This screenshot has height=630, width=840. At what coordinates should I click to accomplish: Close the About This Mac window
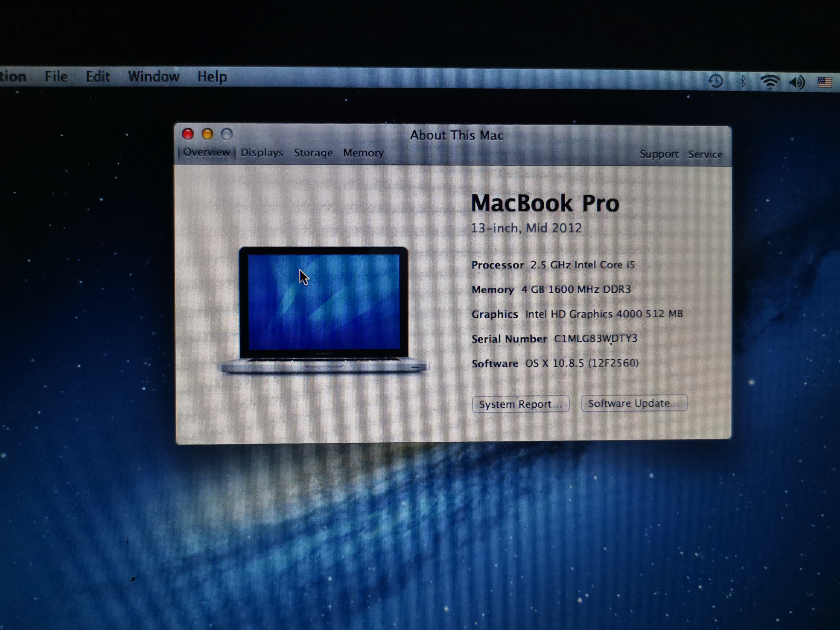[x=188, y=134]
